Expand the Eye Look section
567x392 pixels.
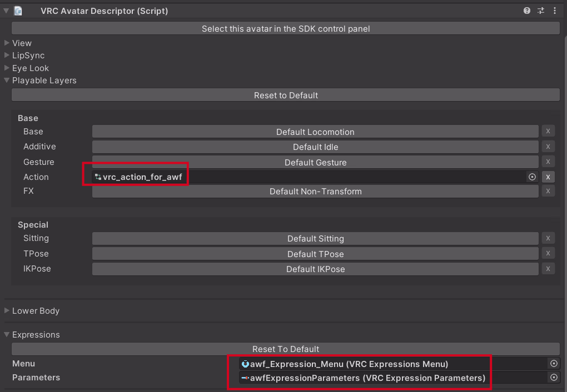point(7,68)
